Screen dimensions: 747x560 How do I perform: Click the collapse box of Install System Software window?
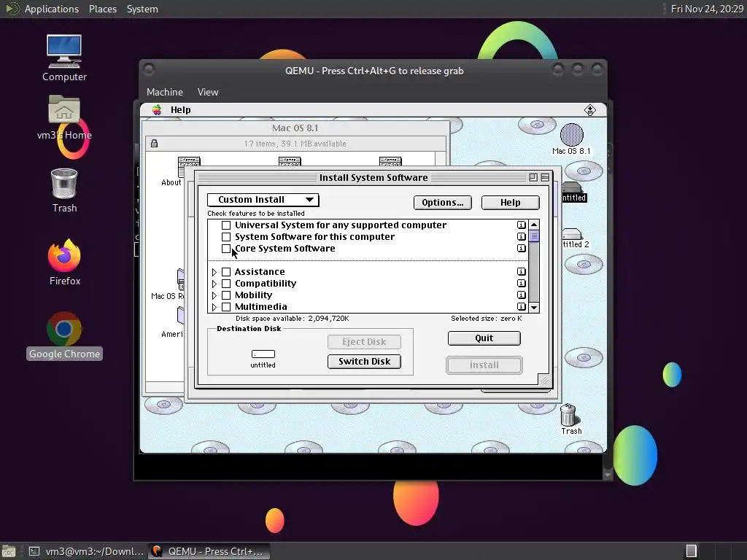[545, 178]
